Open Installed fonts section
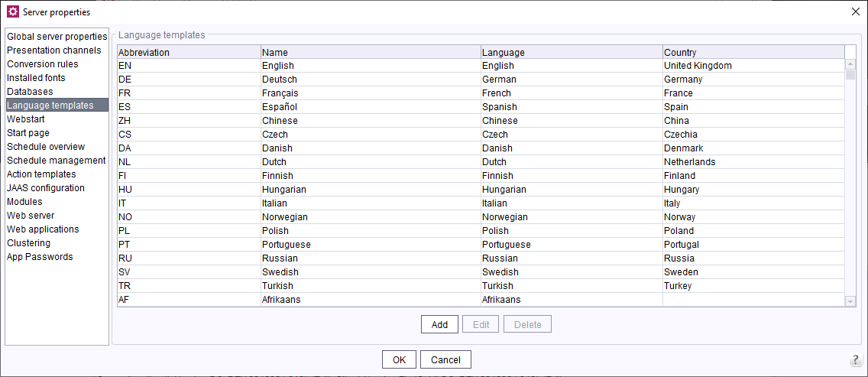 click(x=57, y=78)
